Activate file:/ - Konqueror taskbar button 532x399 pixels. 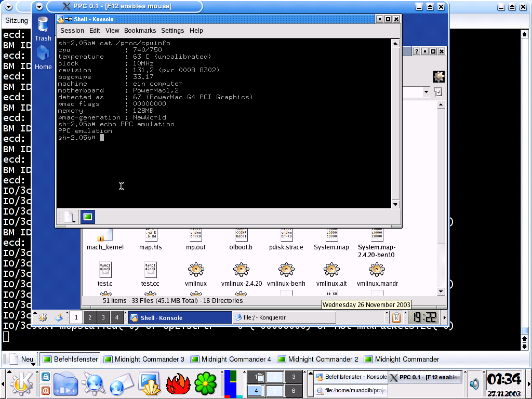[x=284, y=317]
